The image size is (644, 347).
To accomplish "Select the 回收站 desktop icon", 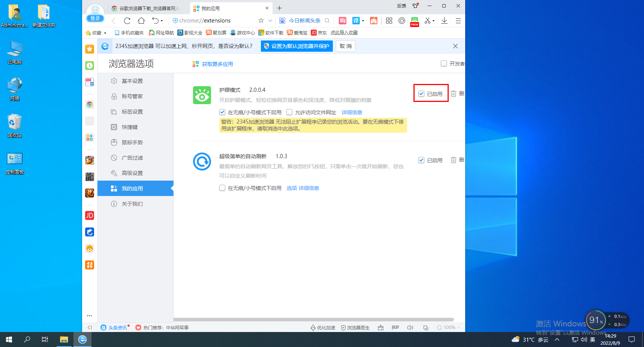I will [x=15, y=126].
